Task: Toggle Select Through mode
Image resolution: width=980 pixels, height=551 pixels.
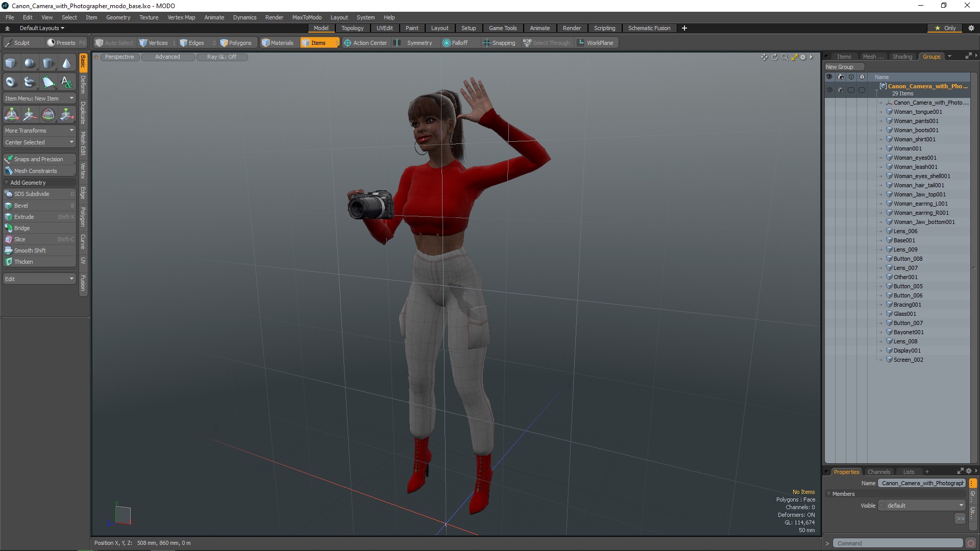Action: (546, 43)
